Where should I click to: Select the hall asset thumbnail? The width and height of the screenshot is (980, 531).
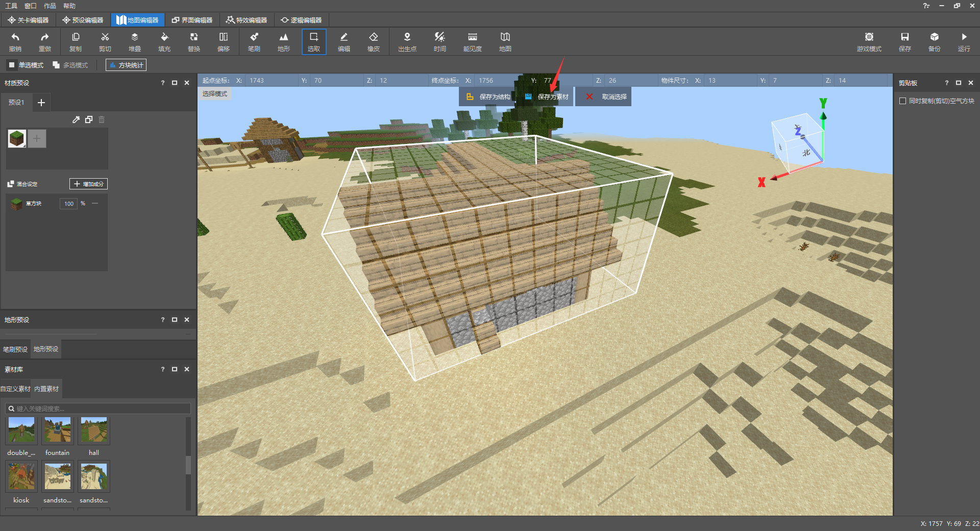tap(94, 430)
